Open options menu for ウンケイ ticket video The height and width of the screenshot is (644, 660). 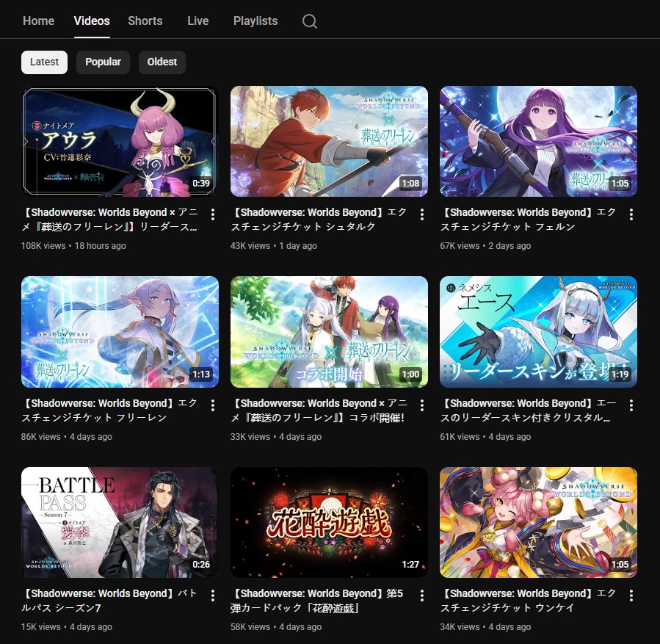point(631,596)
